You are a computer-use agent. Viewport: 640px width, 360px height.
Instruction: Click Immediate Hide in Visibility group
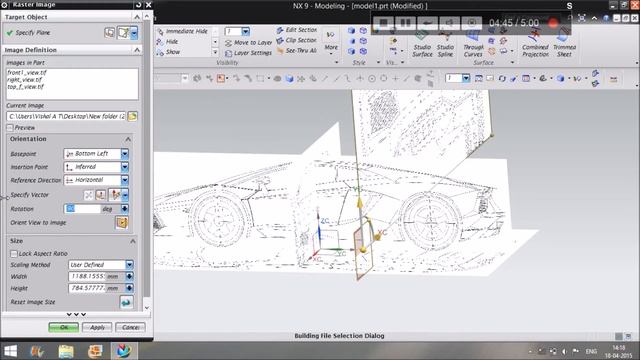click(x=182, y=31)
